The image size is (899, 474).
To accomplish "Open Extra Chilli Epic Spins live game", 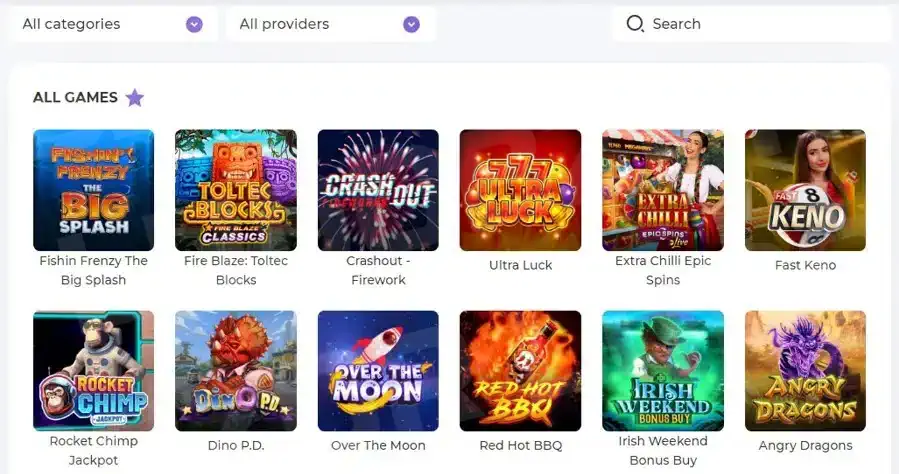I will coord(663,190).
